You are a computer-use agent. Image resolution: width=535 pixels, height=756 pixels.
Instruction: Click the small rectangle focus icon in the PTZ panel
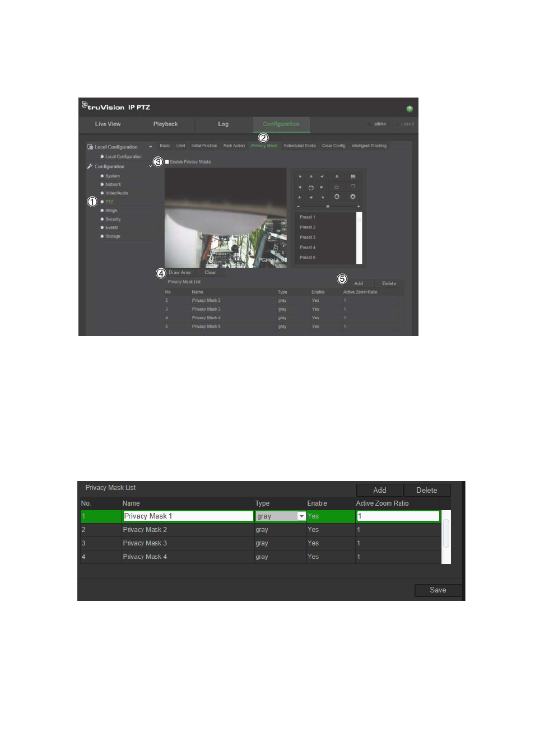click(x=336, y=187)
